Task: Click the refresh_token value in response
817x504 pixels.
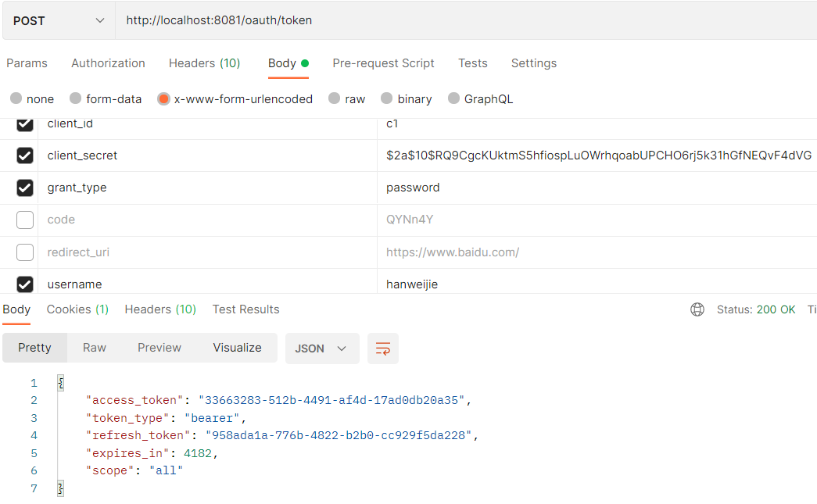Action: [x=339, y=435]
